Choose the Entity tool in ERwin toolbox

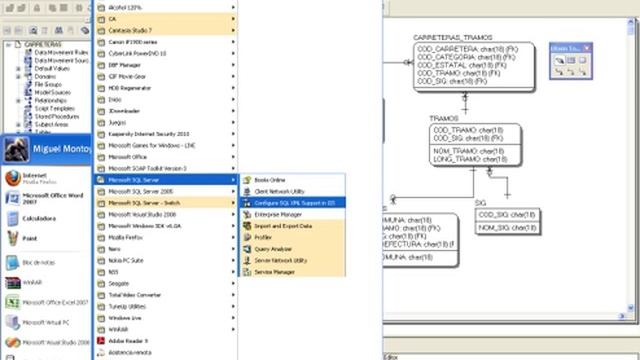coord(571,61)
